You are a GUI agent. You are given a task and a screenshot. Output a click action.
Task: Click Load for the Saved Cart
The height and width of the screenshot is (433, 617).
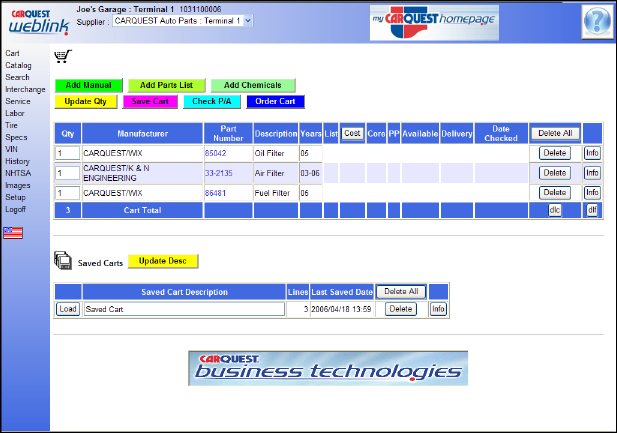click(68, 309)
